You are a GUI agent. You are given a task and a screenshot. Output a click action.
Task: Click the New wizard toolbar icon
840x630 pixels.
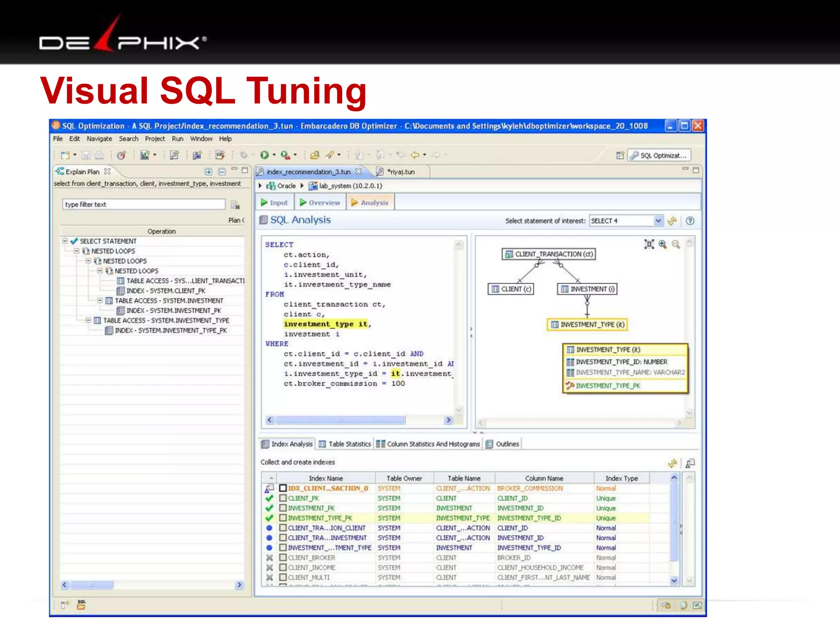pyautogui.click(x=65, y=155)
